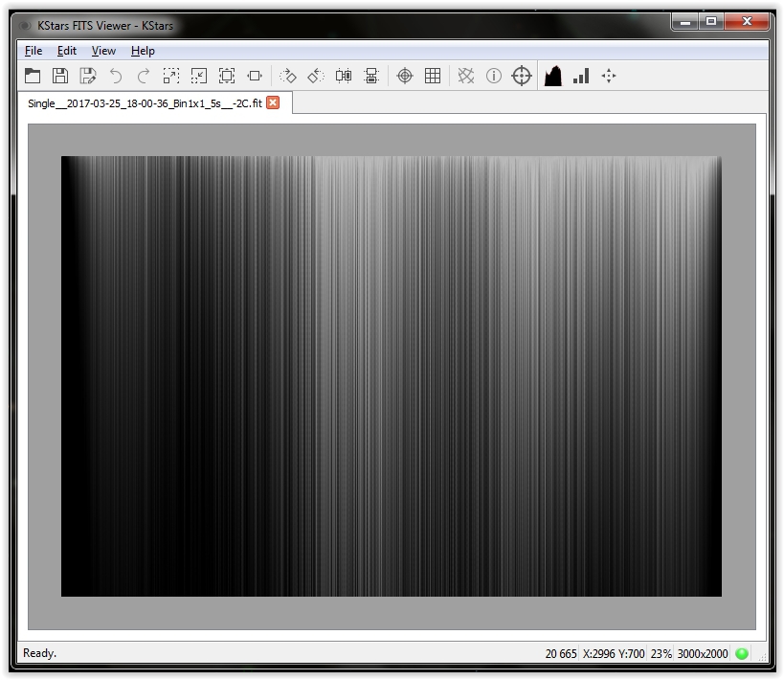Zoom image to fit window
784x680 pixels.
[255, 76]
